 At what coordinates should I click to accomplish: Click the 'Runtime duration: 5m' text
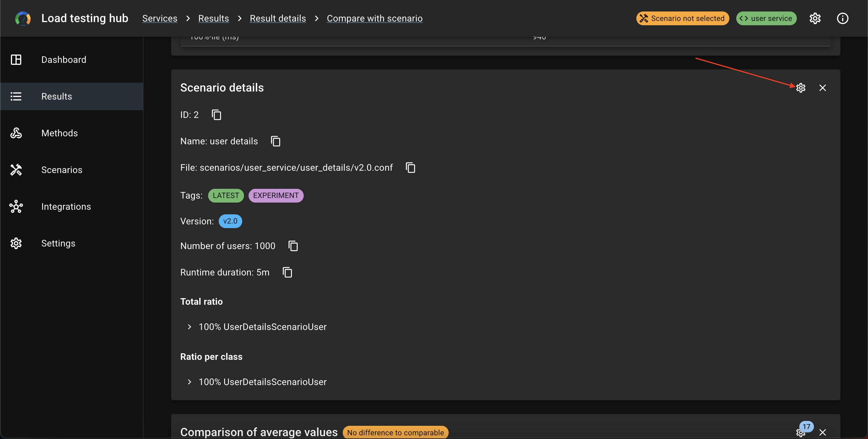(225, 272)
